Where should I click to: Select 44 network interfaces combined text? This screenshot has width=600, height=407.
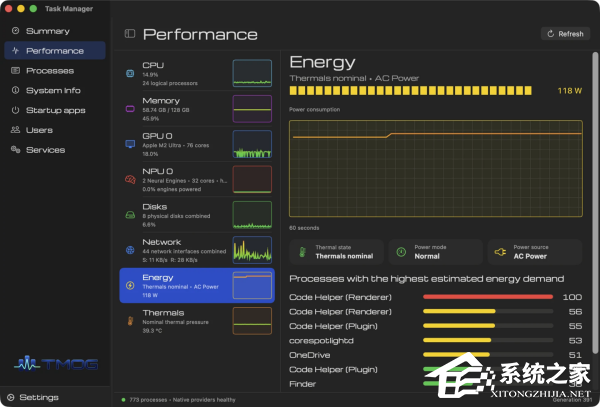tap(184, 251)
